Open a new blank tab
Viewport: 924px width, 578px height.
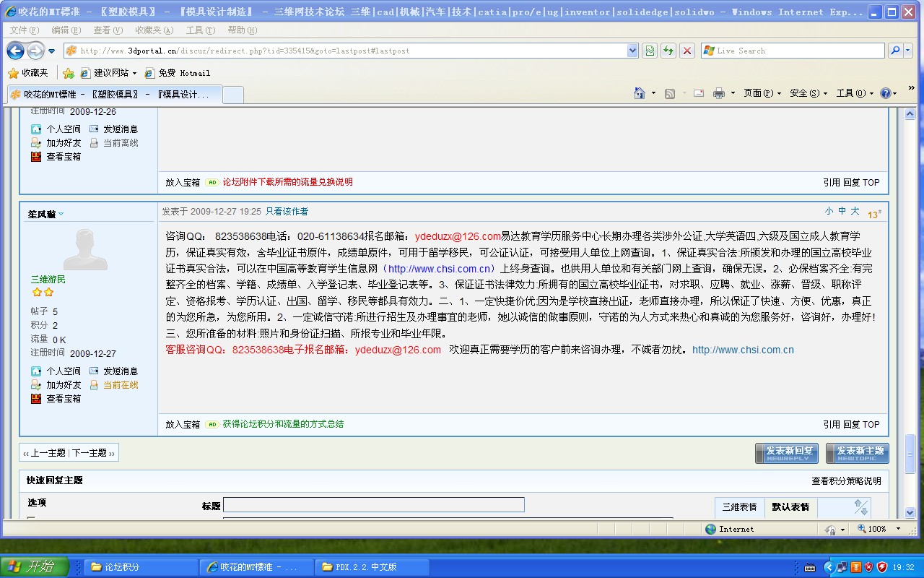(232, 95)
